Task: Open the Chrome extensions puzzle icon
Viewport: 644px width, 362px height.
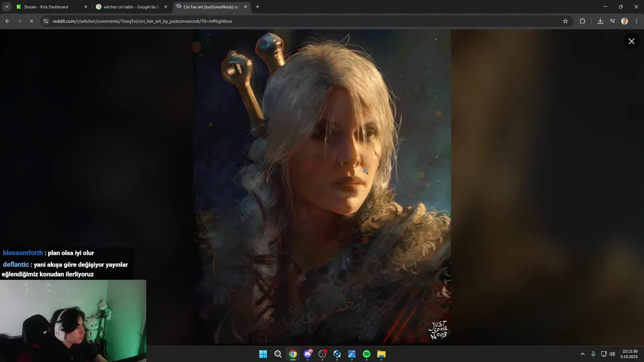Action: pyautogui.click(x=583, y=21)
